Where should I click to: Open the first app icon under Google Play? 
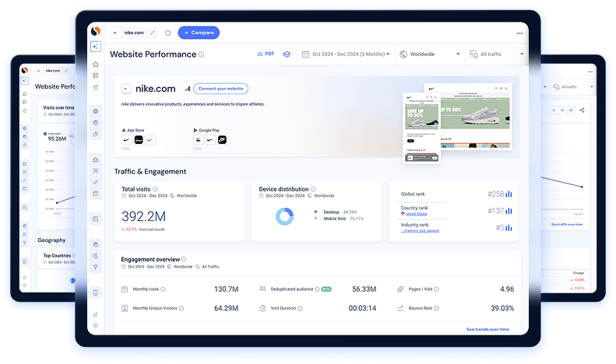click(x=199, y=140)
